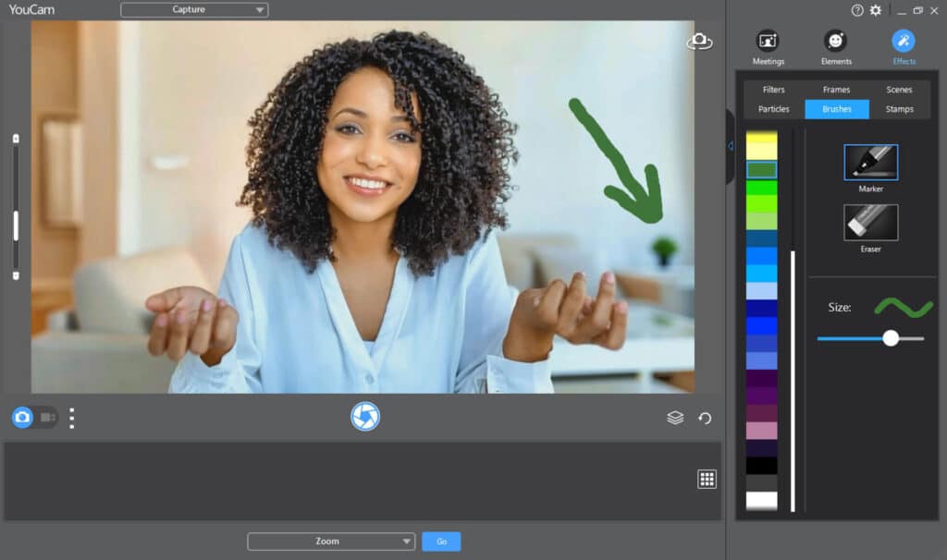Pick the pale light blue swatch
This screenshot has width=947, height=560.
(x=762, y=291)
